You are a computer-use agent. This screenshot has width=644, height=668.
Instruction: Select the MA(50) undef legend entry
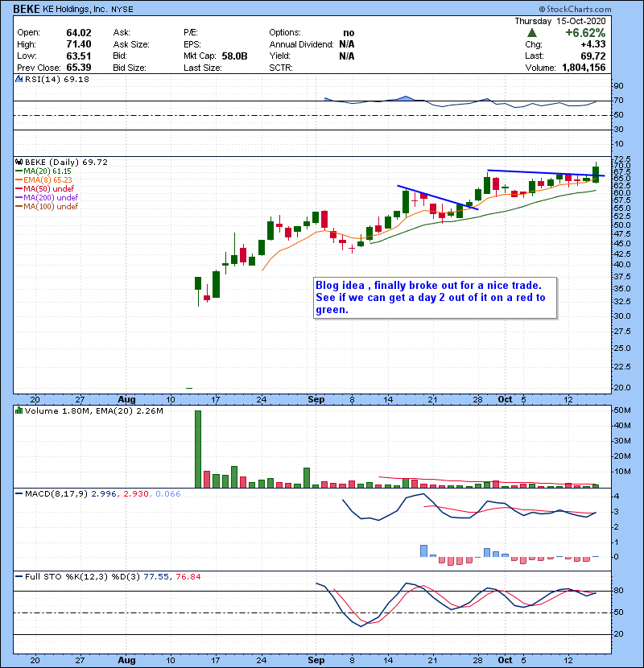coord(45,188)
